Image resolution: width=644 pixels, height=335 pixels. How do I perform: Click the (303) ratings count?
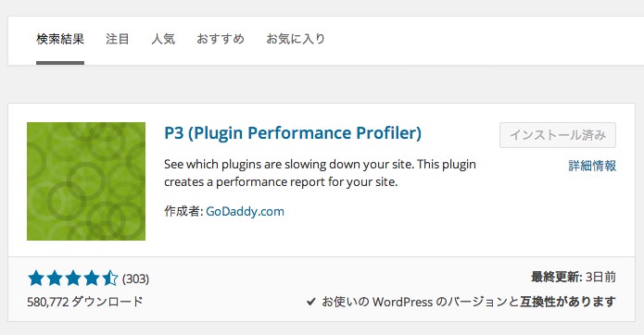135,279
